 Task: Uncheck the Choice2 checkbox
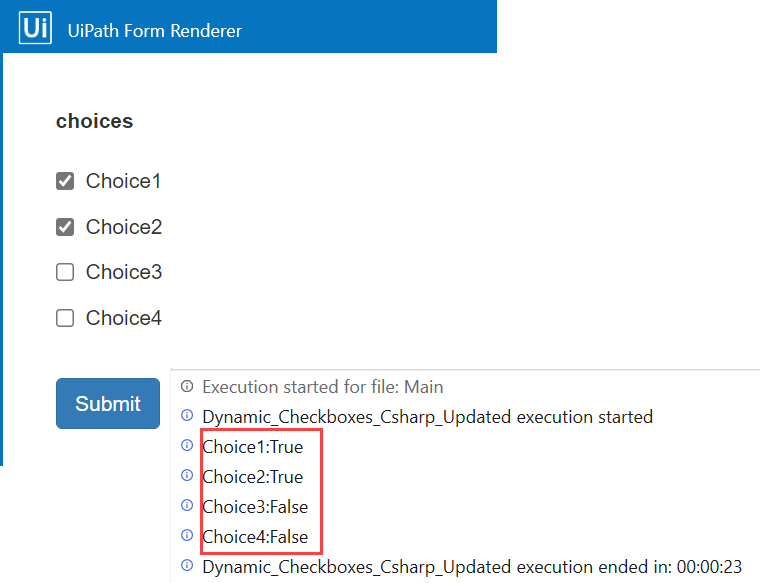coord(65,227)
